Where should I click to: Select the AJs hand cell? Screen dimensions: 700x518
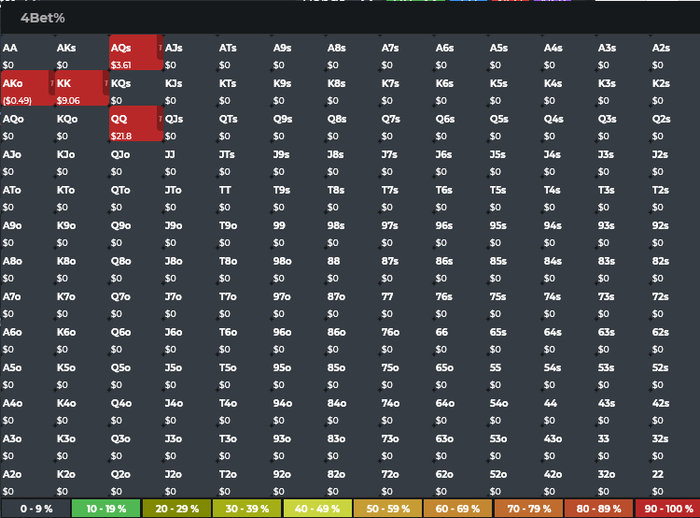click(190, 52)
